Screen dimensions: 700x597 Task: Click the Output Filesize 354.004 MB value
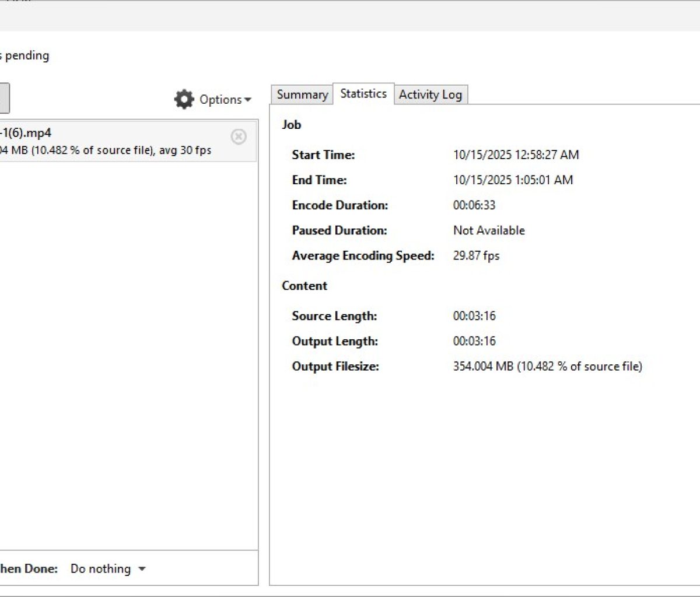[547, 366]
